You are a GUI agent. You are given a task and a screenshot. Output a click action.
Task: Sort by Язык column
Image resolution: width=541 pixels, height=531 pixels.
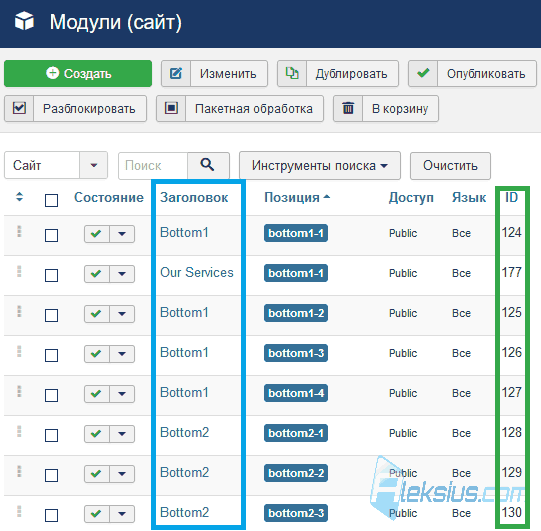click(469, 197)
